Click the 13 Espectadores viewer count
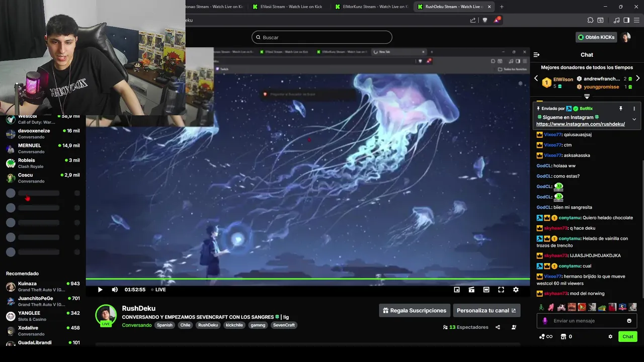Viewport: 644px width, 362px height. [x=466, y=327]
